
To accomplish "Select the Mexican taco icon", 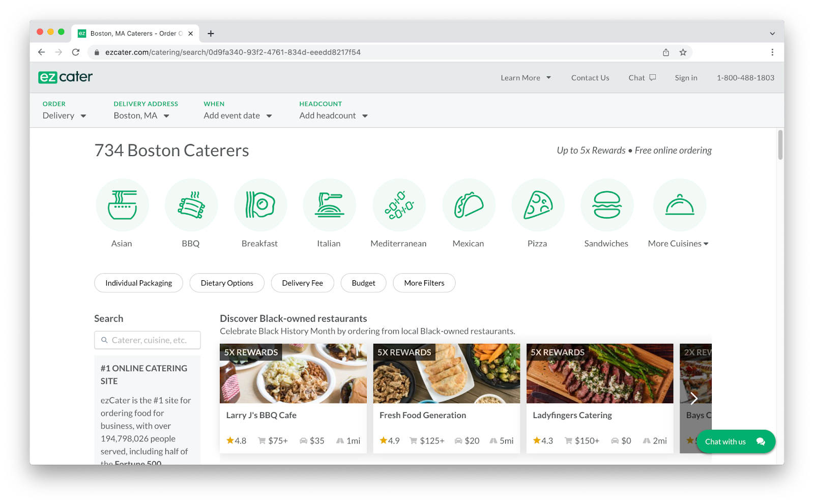I will pyautogui.click(x=469, y=205).
